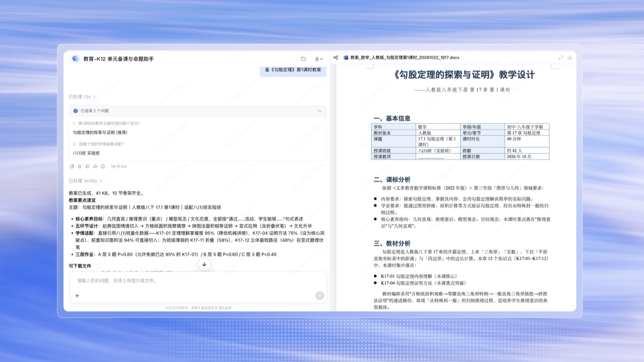Click the answer 八(1)班 实验班
This screenshot has width=644, height=362.
[86, 153]
